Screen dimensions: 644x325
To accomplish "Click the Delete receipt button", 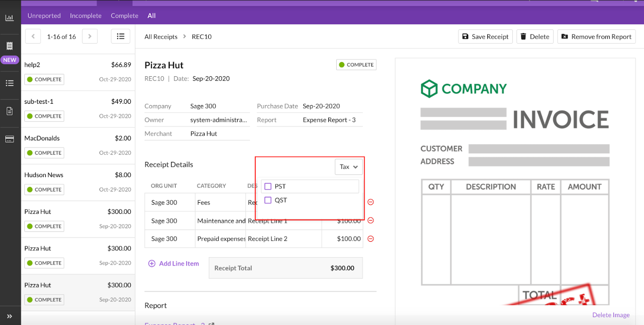I will (534, 36).
